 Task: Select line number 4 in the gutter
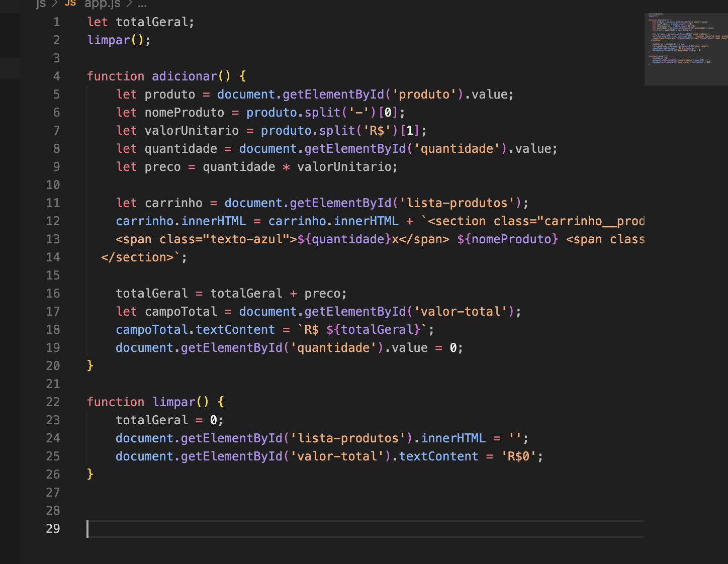pyautogui.click(x=56, y=76)
